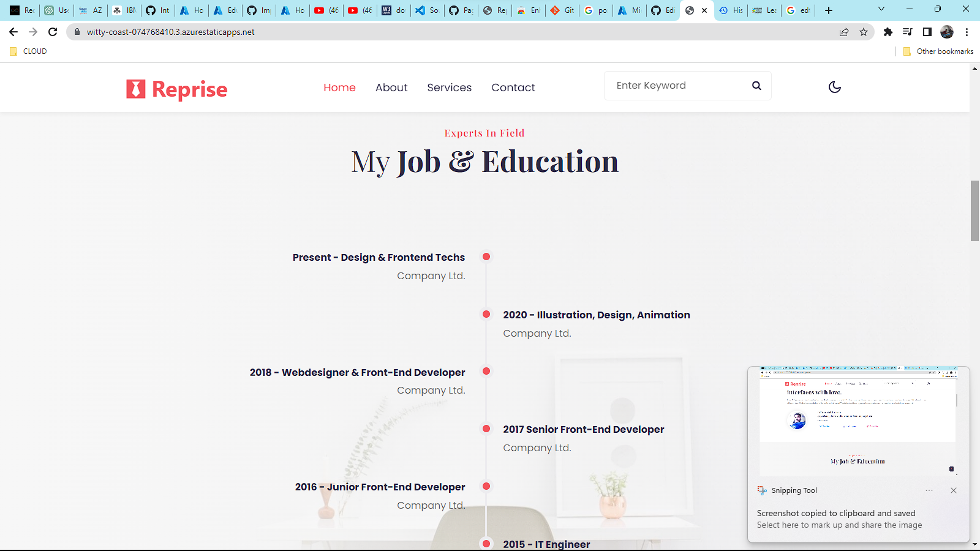Open the Chrome three-dot menu
The width and height of the screenshot is (980, 551).
point(967,32)
